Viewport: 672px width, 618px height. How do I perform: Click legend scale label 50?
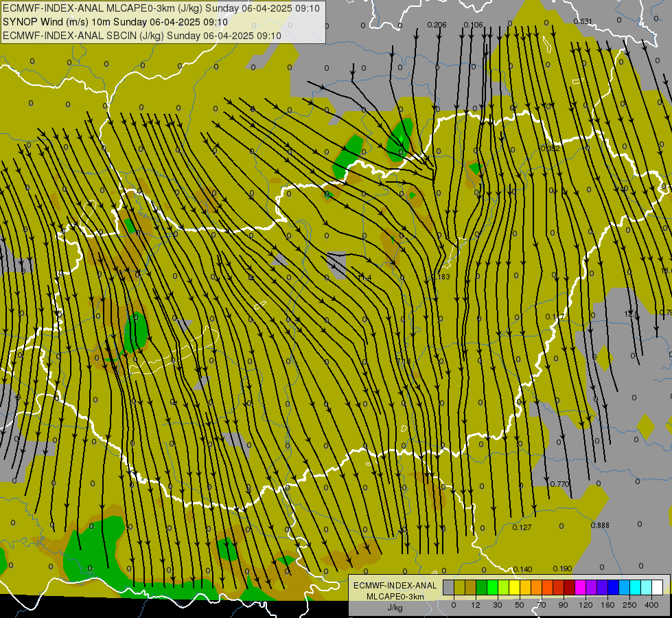point(520,605)
